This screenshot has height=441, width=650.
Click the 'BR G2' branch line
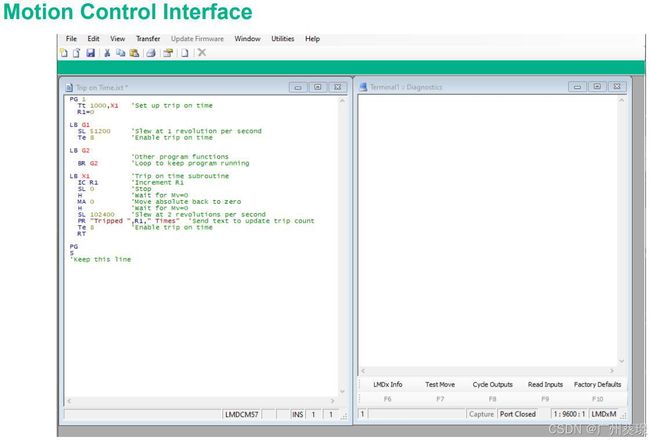pos(88,163)
